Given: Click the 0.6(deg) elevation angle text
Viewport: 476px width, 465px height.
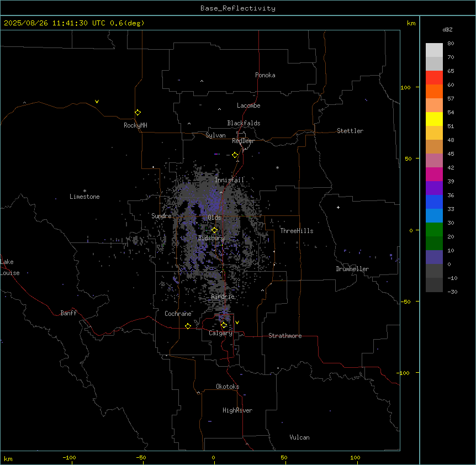Looking at the screenshot, I should [127, 23].
